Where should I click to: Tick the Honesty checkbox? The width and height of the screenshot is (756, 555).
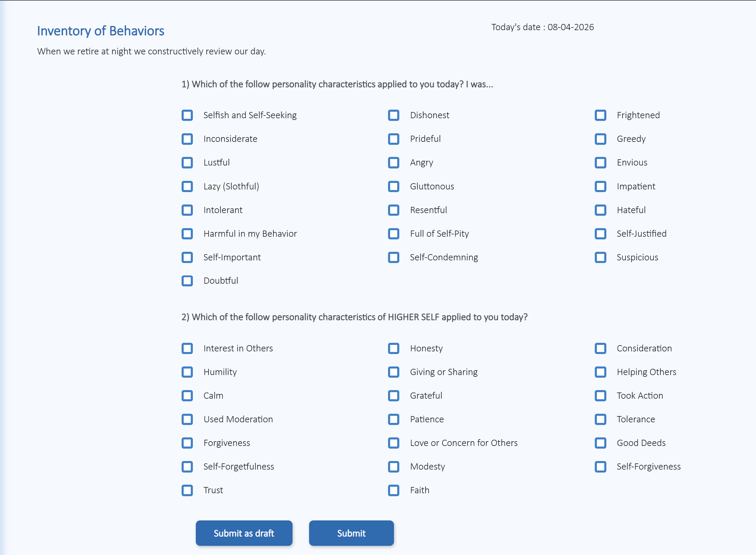[x=394, y=348]
